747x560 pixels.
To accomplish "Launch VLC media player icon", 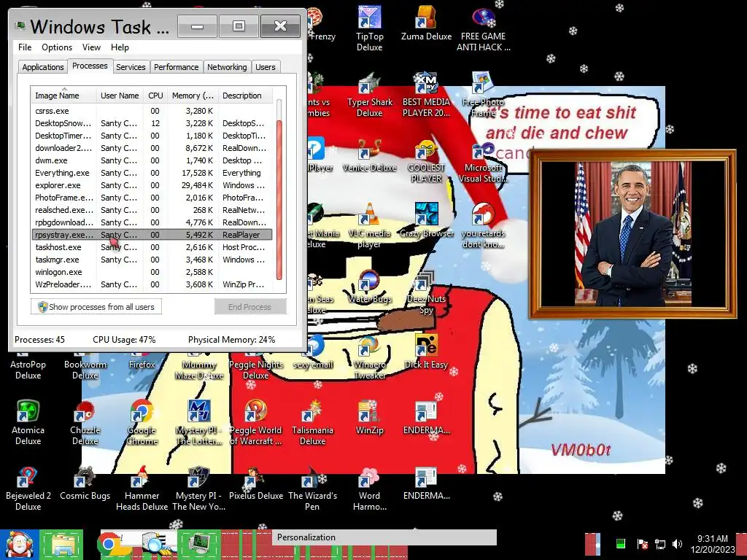I will pyautogui.click(x=369, y=226).
